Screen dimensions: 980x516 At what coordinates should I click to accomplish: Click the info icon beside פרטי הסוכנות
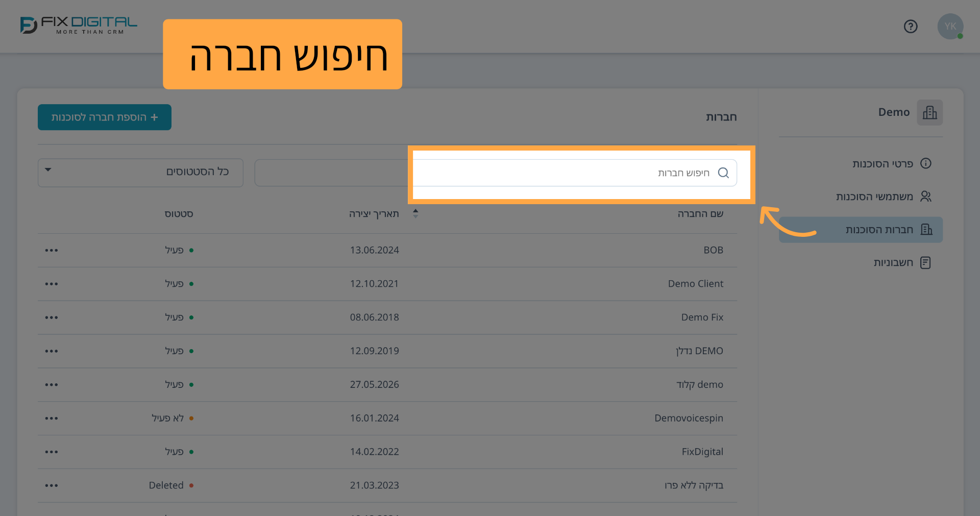926,163
